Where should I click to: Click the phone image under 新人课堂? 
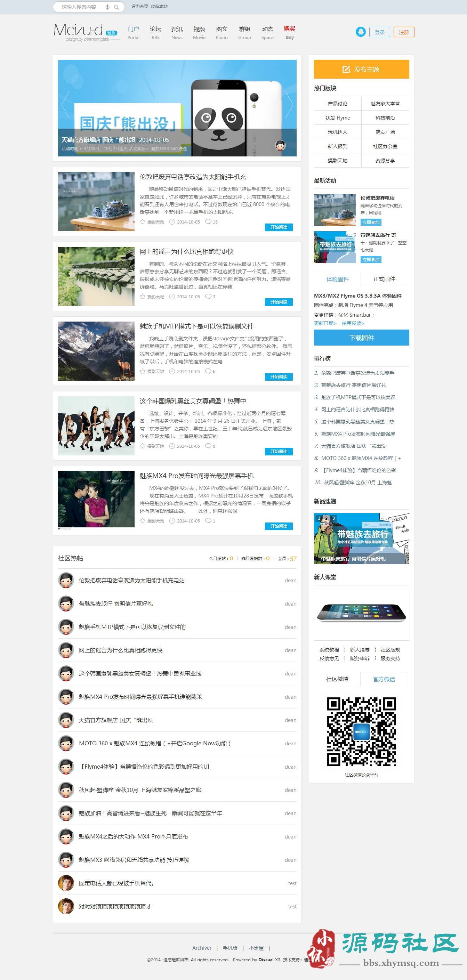click(361, 615)
